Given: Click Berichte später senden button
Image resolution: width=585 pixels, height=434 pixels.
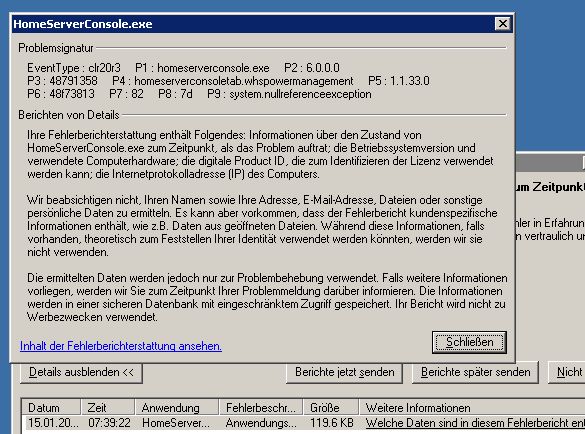Looking at the screenshot, I should (475, 372).
